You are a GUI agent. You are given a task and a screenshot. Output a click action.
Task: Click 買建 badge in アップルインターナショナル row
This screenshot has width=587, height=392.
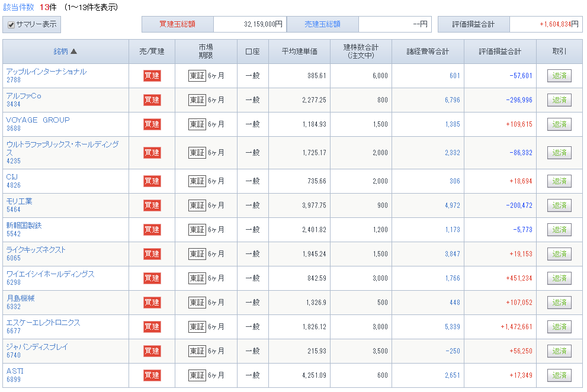[152, 76]
